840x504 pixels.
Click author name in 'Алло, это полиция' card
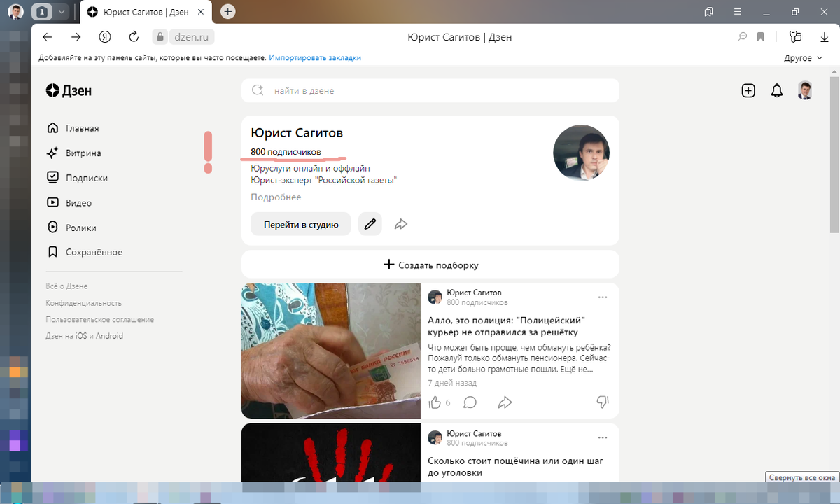[474, 293]
